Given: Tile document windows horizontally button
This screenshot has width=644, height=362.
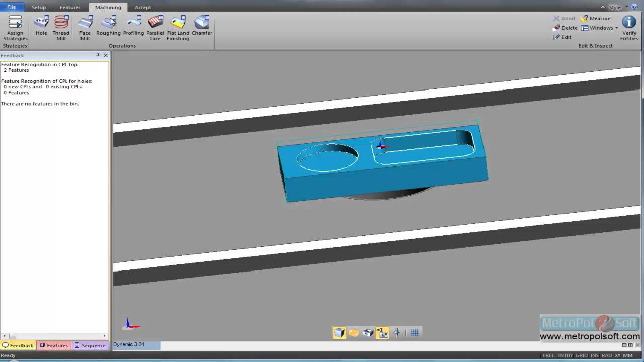Looking at the screenshot, I should click(624, 345).
